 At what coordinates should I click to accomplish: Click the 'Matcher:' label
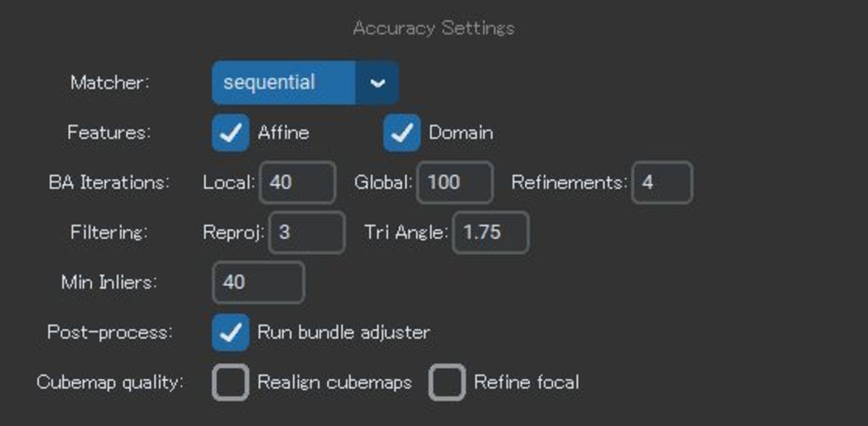click(x=110, y=83)
